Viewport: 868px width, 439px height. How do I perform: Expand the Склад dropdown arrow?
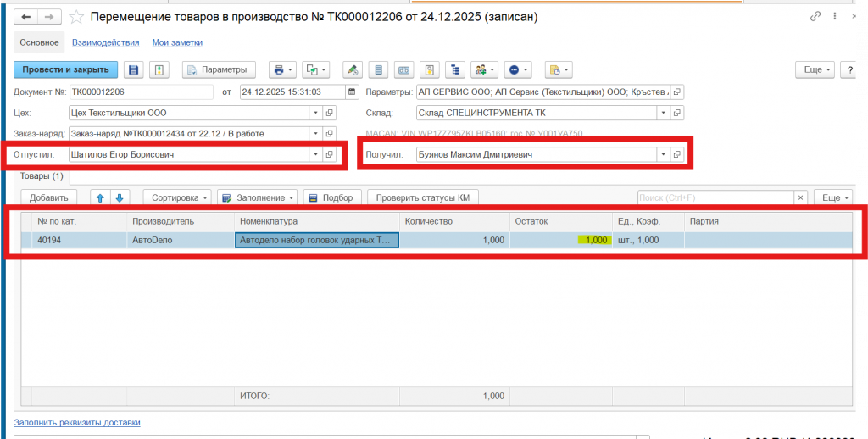662,112
